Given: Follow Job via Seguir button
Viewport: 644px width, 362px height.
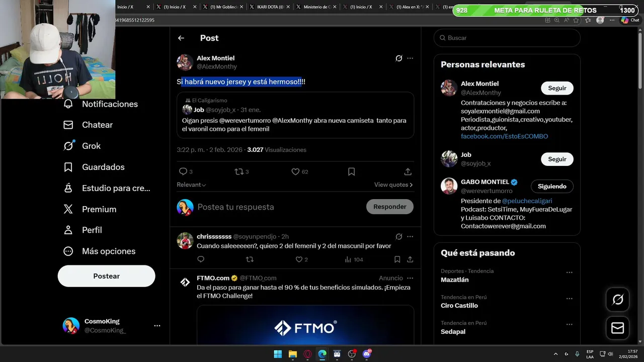Looking at the screenshot, I should pos(557,159).
